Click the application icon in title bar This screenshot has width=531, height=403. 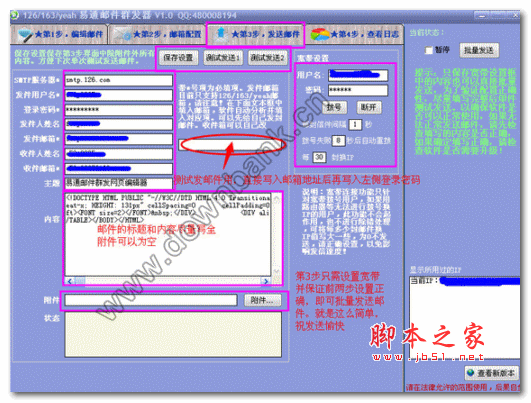[x=14, y=15]
